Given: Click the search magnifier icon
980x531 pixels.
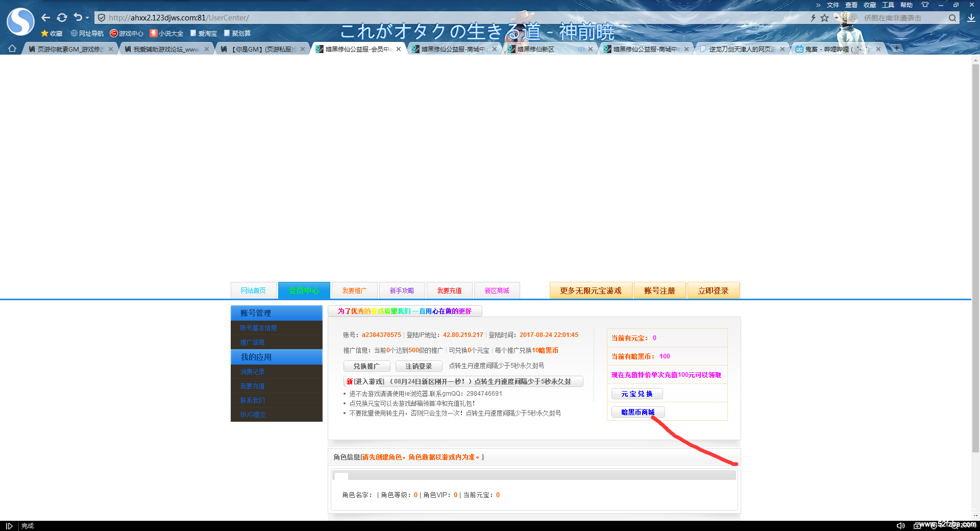Looking at the screenshot, I should 952,18.
